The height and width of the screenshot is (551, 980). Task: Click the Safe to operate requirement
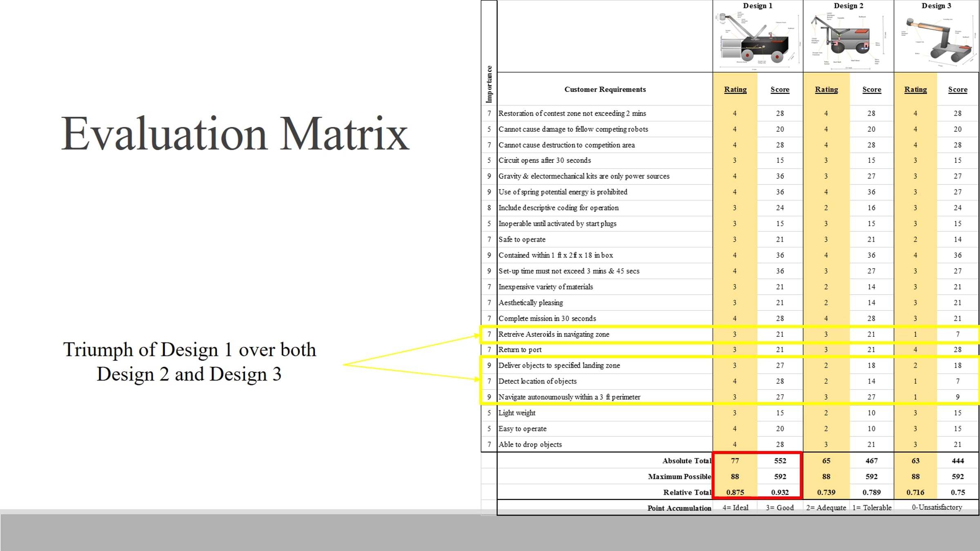click(x=522, y=240)
